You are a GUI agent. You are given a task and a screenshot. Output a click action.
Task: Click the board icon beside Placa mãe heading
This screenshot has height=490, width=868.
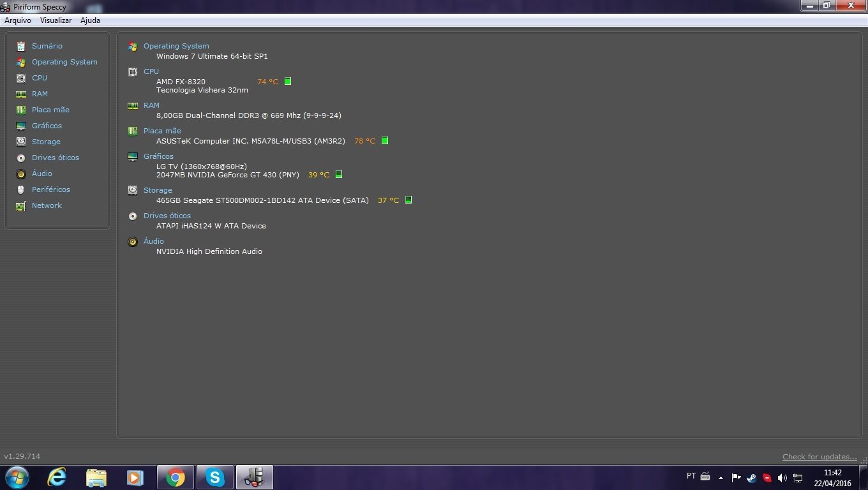(133, 131)
